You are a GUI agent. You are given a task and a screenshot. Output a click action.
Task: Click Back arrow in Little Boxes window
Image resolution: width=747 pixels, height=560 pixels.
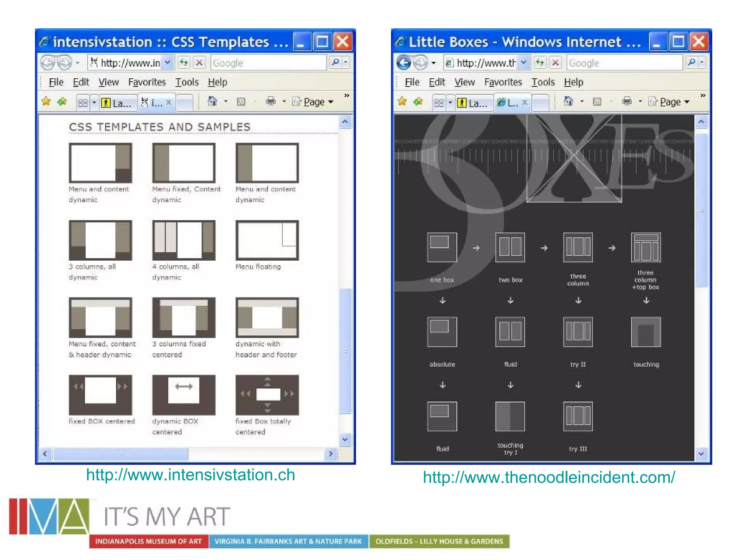click(x=404, y=63)
